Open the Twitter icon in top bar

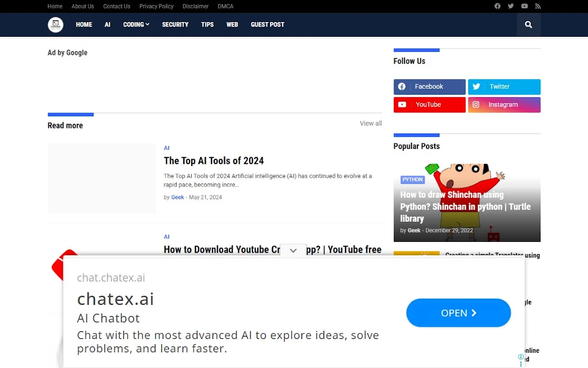pyautogui.click(x=511, y=6)
